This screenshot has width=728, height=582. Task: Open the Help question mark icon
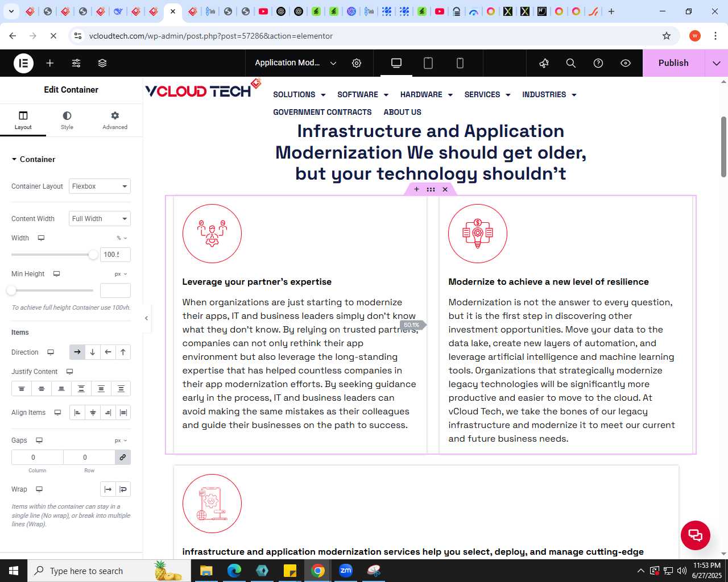(598, 63)
